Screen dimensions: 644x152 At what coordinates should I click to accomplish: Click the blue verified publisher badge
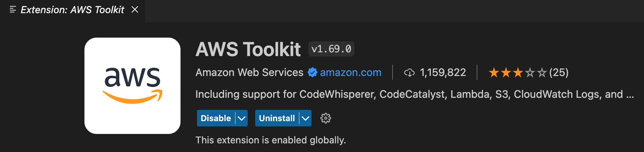(312, 72)
